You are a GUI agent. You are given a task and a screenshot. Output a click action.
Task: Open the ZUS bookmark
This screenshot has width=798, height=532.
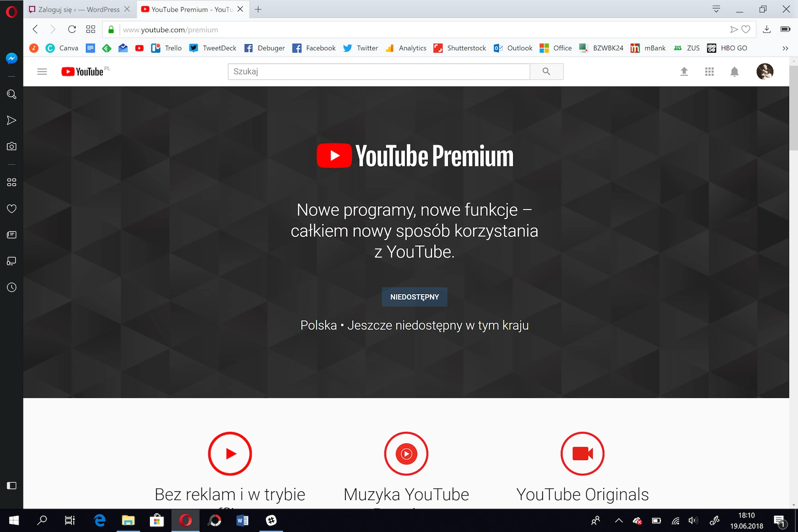click(686, 48)
